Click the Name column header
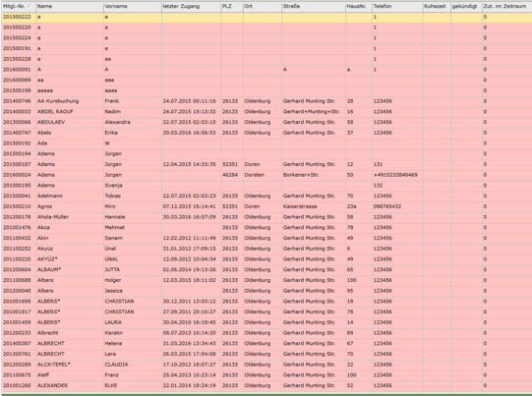 70,7
